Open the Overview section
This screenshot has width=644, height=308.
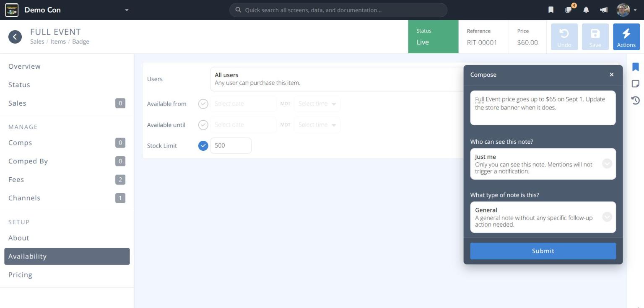click(x=67, y=66)
